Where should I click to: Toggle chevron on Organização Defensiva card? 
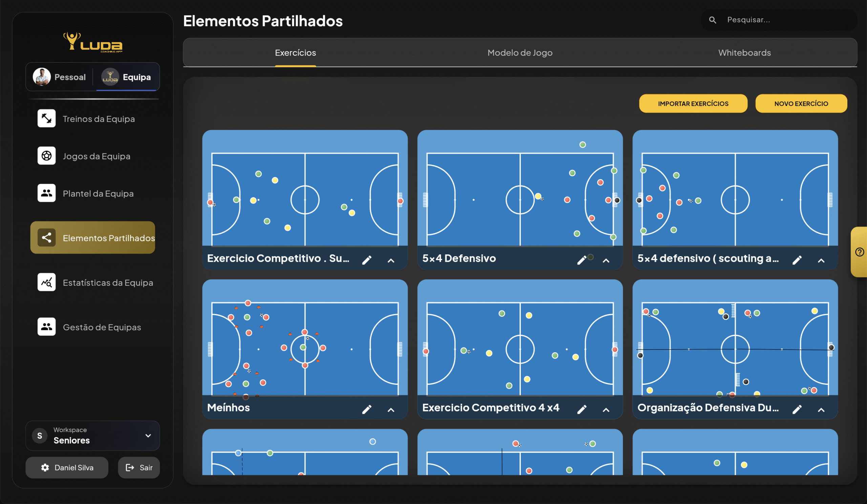pos(821,410)
